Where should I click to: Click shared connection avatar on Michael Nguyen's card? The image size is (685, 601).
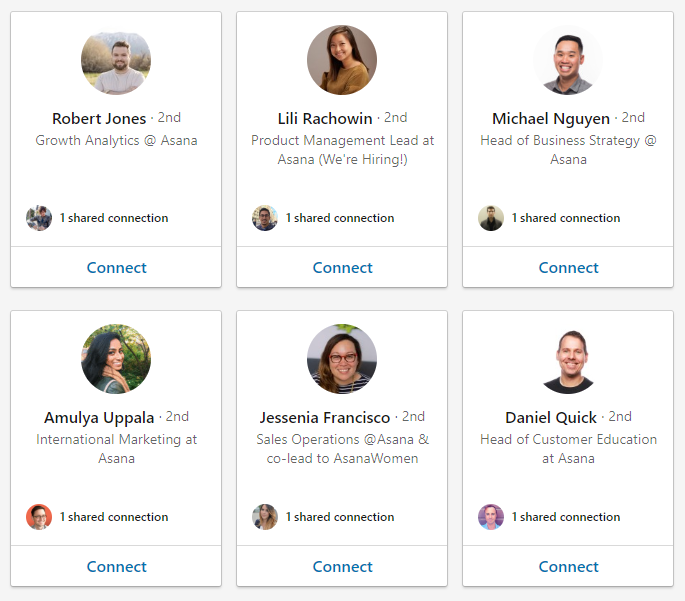[x=491, y=218]
